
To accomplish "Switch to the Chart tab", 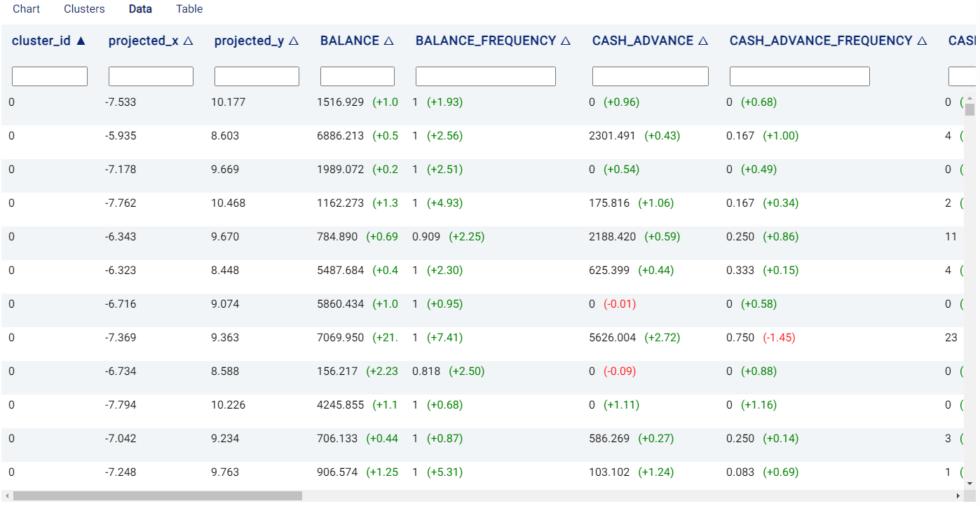I will [27, 9].
